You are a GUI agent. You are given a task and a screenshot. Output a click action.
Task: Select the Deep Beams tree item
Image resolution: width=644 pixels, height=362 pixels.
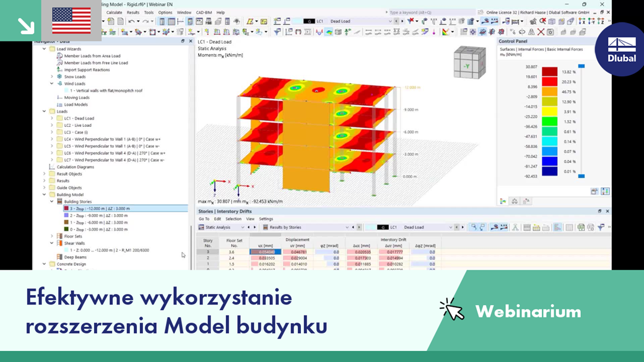pos(75,257)
